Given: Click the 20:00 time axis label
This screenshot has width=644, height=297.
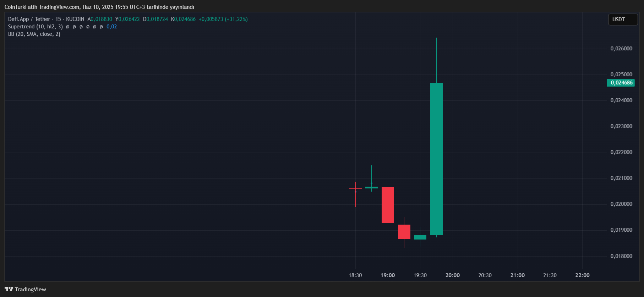Looking at the screenshot, I should (453, 275).
